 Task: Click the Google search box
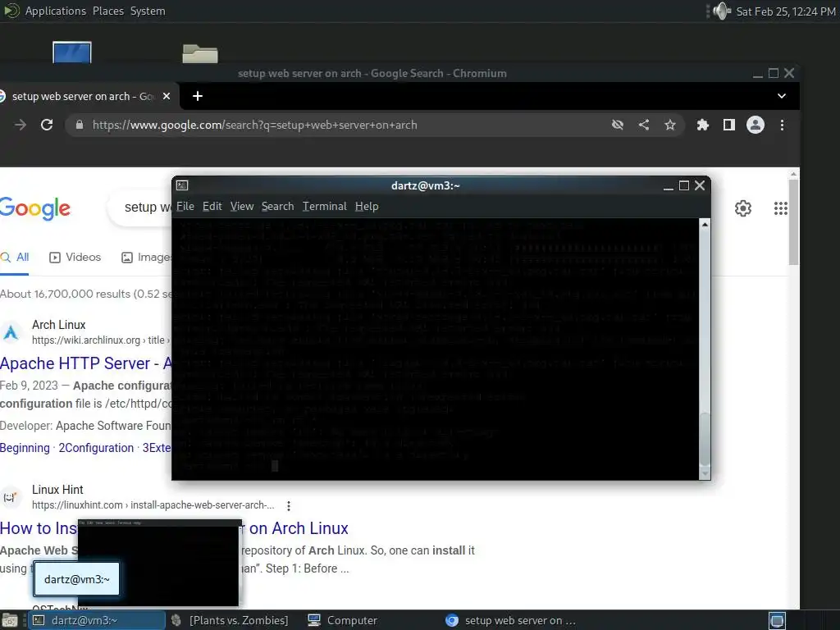coord(139,208)
